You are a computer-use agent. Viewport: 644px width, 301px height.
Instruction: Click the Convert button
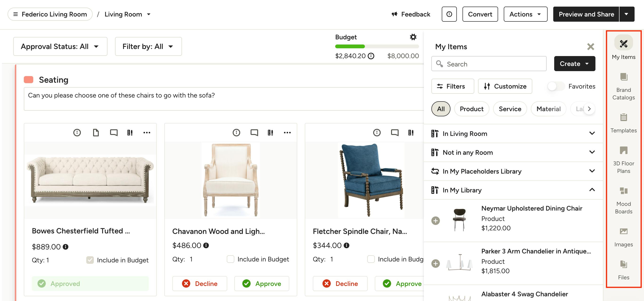click(480, 14)
